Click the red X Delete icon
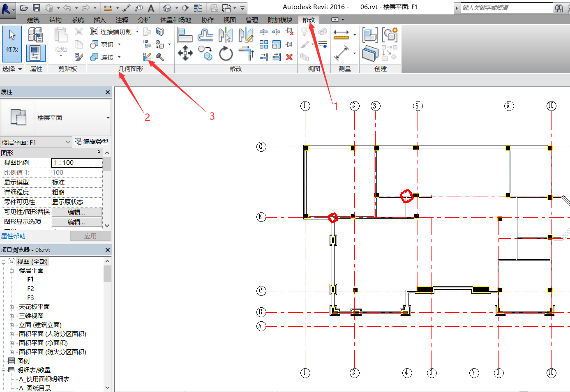Viewport: 570px width, 392px height. tap(289, 57)
